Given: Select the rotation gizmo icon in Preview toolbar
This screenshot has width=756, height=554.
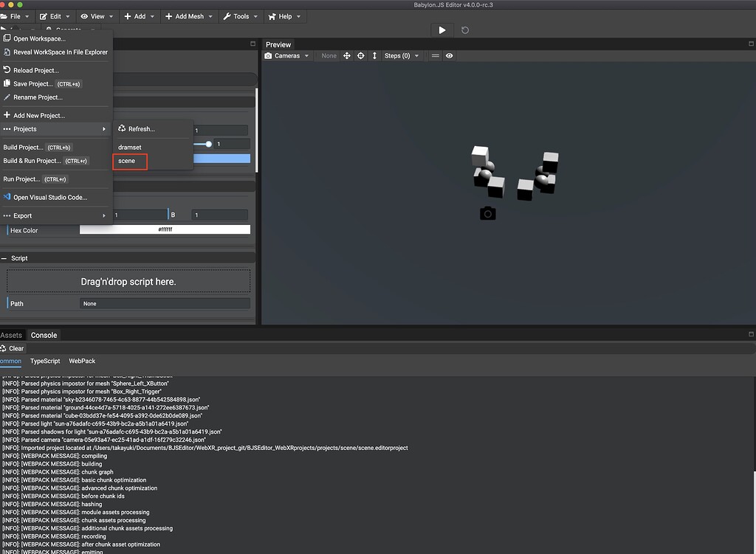Looking at the screenshot, I should [360, 55].
